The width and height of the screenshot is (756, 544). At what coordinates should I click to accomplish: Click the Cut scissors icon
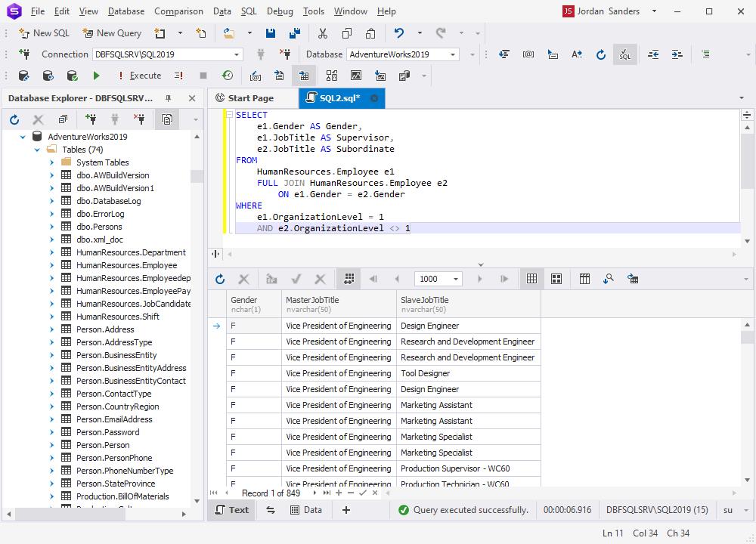323,33
